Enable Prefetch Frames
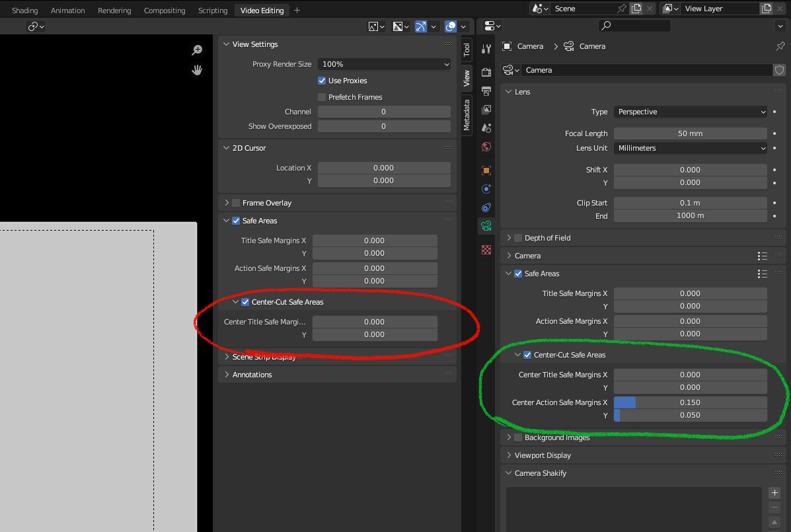Screen dimensions: 791x532 click(x=322, y=96)
